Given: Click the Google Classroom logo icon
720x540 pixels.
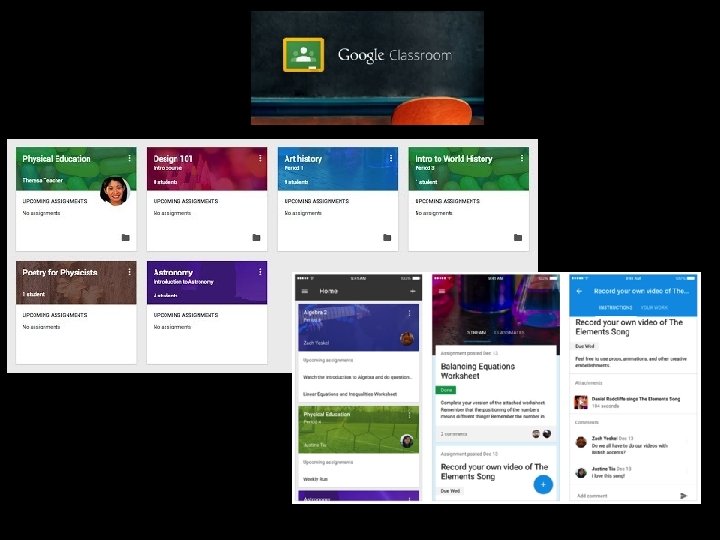Looking at the screenshot, I should (303, 55).
